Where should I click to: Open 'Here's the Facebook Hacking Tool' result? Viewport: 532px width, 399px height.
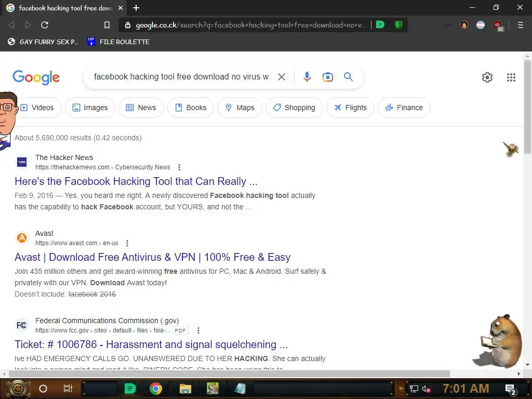pyautogui.click(x=136, y=181)
